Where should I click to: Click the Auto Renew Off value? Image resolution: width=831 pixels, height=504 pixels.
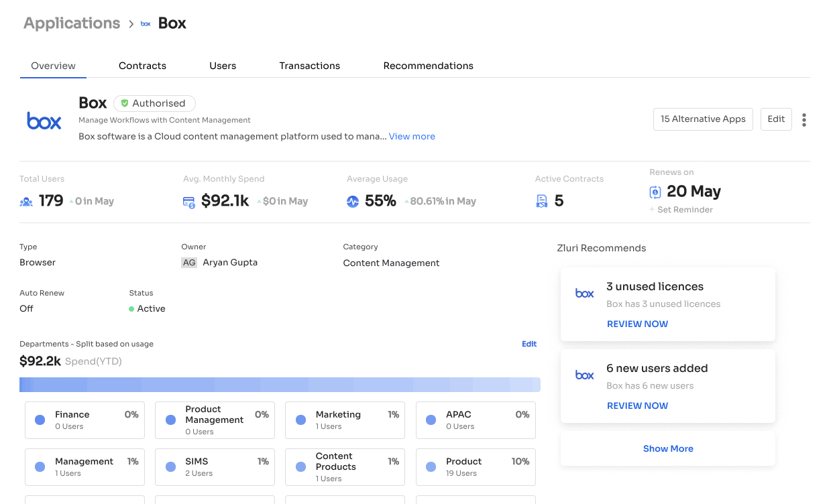tap(26, 309)
